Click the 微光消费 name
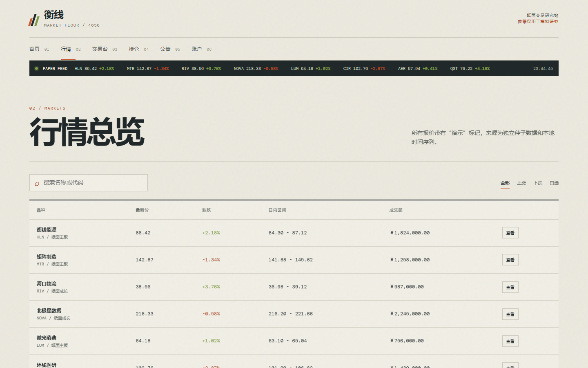The width and height of the screenshot is (588, 368). pyautogui.click(x=47, y=338)
